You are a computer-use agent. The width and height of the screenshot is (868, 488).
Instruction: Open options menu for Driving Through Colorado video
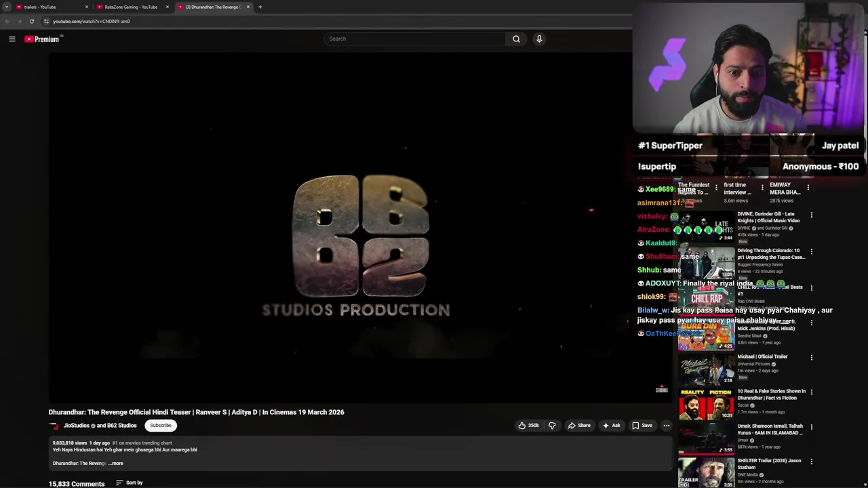812,251
